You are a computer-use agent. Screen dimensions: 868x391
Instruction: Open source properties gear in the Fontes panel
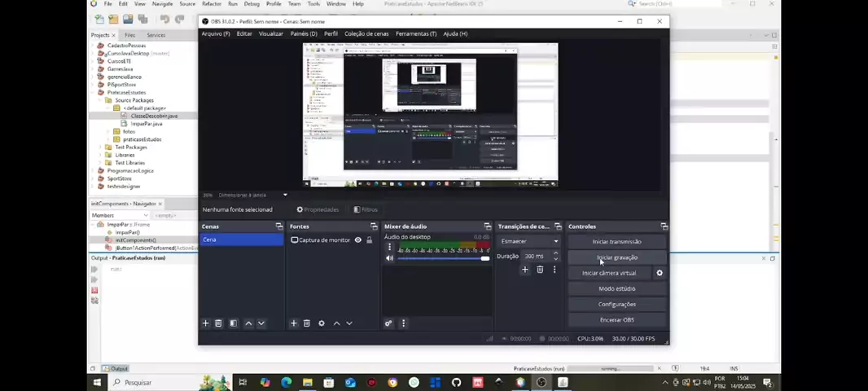[322, 323]
